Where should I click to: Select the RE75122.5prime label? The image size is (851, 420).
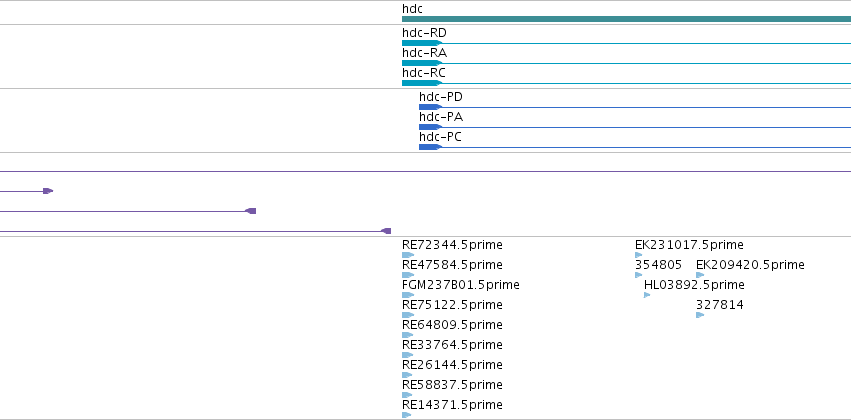(x=452, y=305)
